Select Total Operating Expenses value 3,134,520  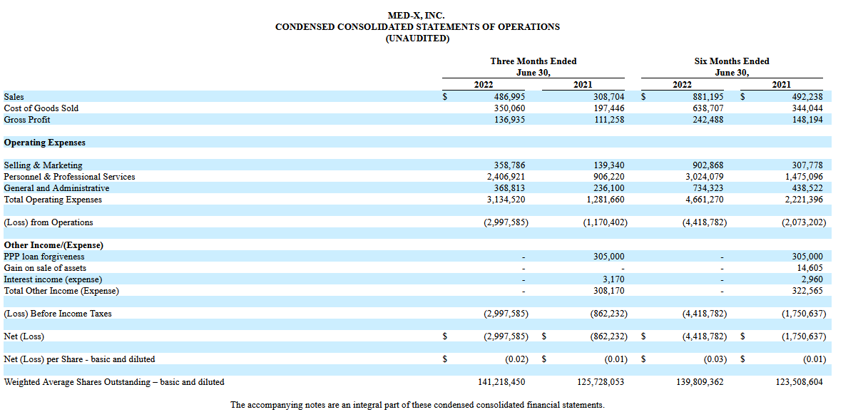[x=505, y=200]
